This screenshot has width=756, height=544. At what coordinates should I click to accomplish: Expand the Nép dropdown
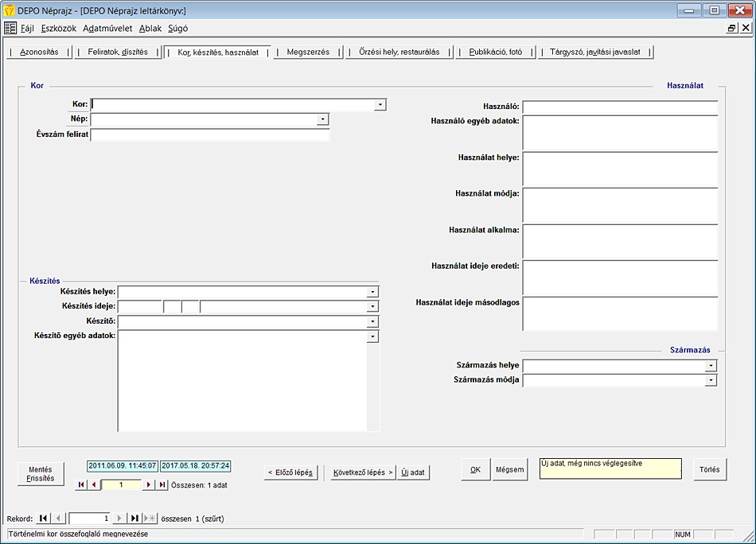(x=322, y=119)
